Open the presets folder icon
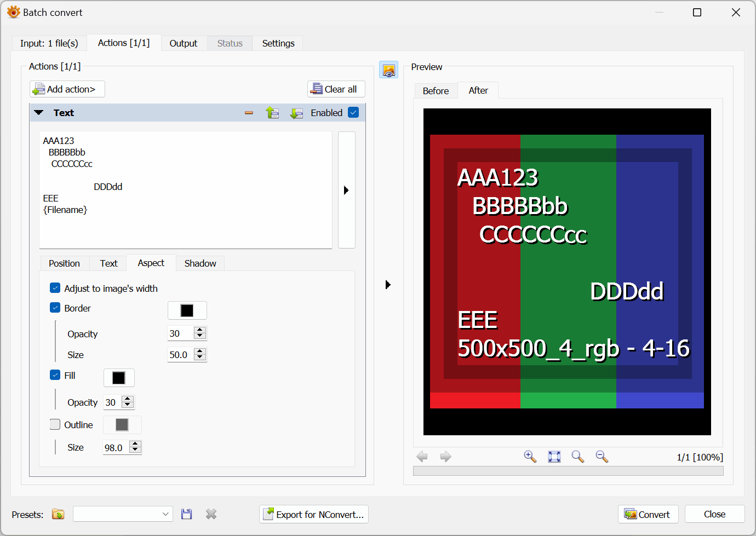The width and height of the screenshot is (756, 536). [58, 514]
